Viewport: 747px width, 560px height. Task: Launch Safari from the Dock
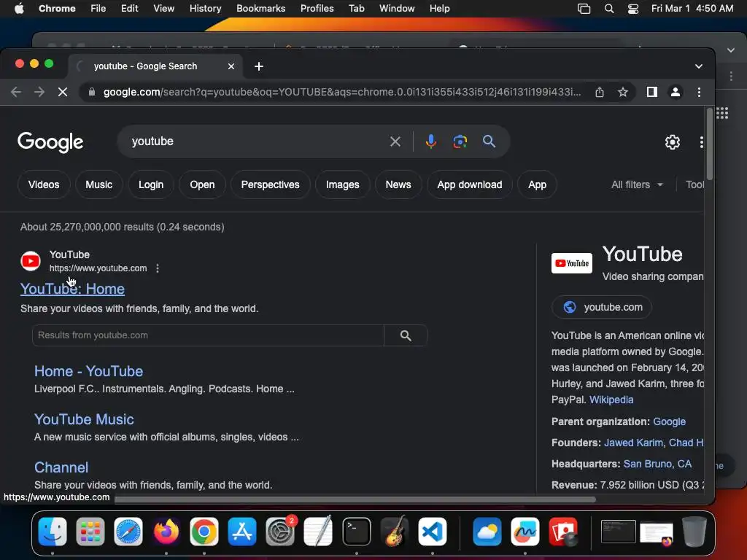click(x=128, y=532)
